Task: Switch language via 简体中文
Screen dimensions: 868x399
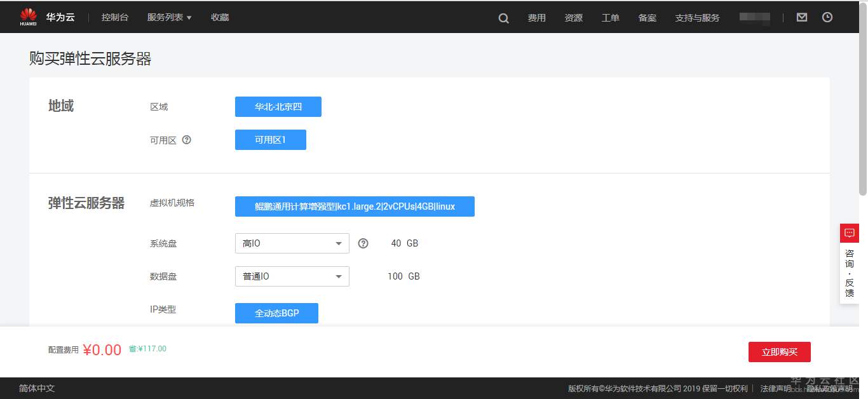Action: [37, 388]
